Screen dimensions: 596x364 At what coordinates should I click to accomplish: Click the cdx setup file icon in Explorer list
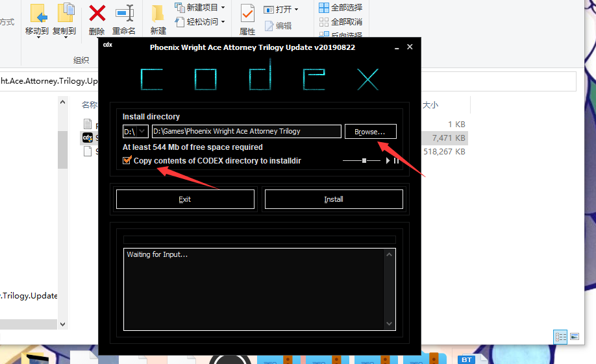point(88,138)
